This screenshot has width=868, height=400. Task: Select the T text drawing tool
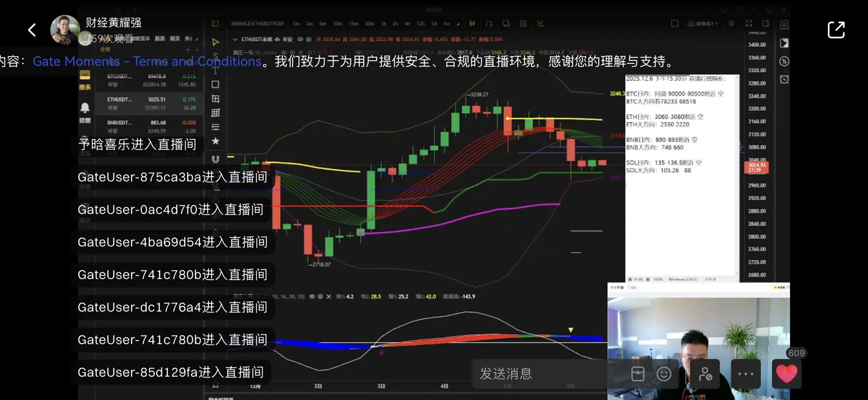[x=216, y=71]
